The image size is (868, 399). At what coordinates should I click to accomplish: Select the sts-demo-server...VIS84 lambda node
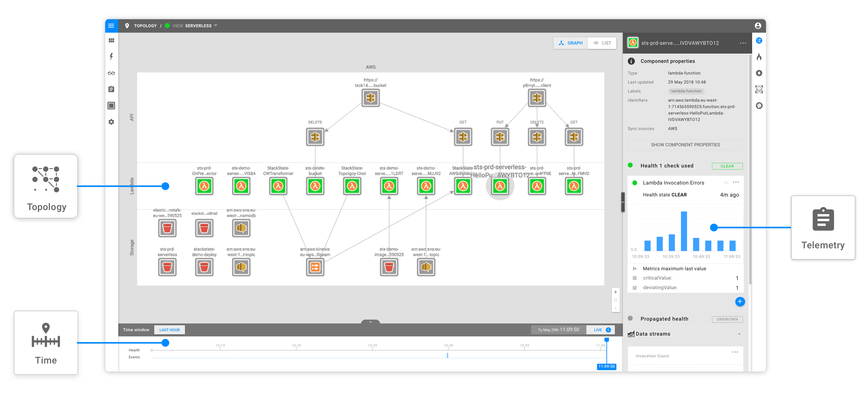pyautogui.click(x=241, y=186)
